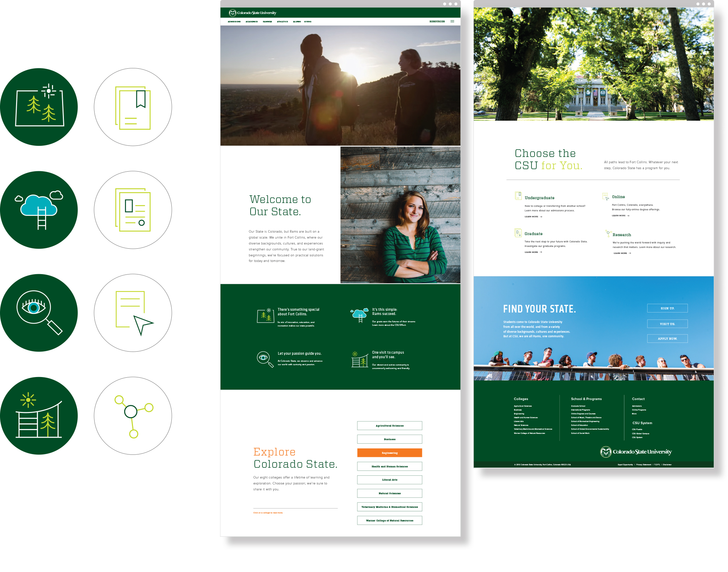Screen dimensions: 728x572
Task: Click the CSU ram logo in header
Action: pos(232,13)
